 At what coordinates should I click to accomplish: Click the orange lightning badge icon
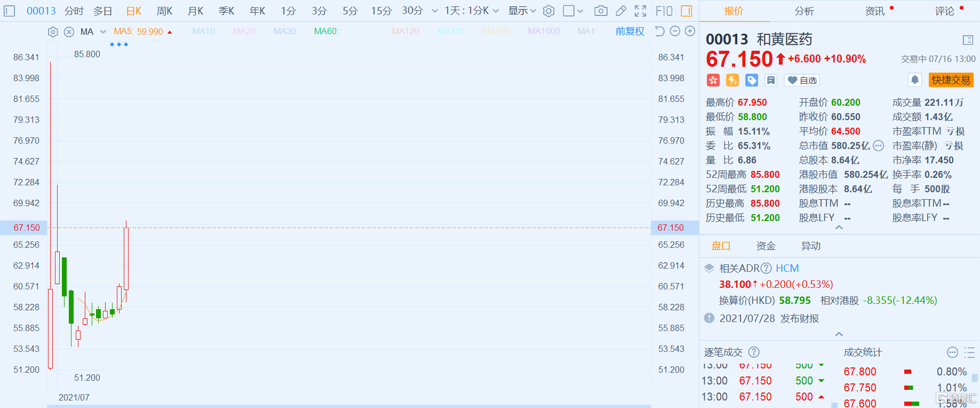pyautogui.click(x=732, y=80)
